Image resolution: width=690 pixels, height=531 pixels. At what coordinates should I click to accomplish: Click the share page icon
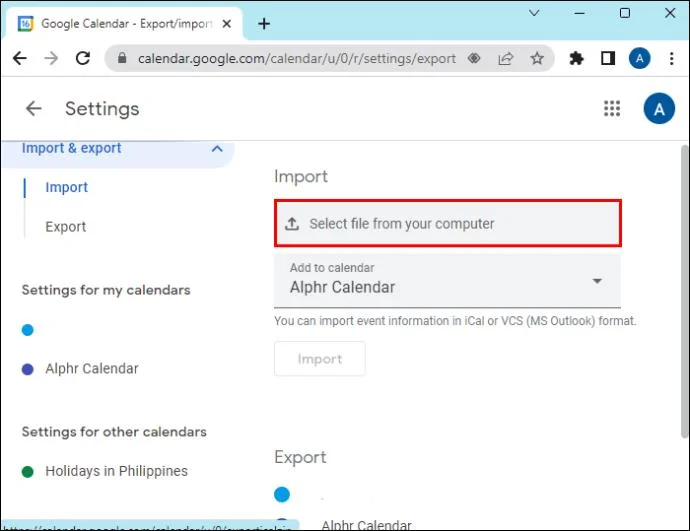pos(506,58)
